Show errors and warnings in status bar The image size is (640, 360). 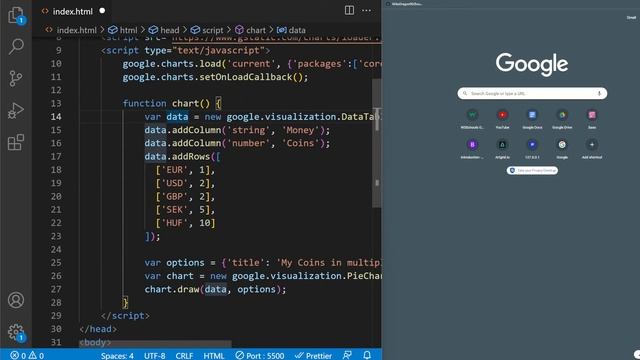(27, 356)
